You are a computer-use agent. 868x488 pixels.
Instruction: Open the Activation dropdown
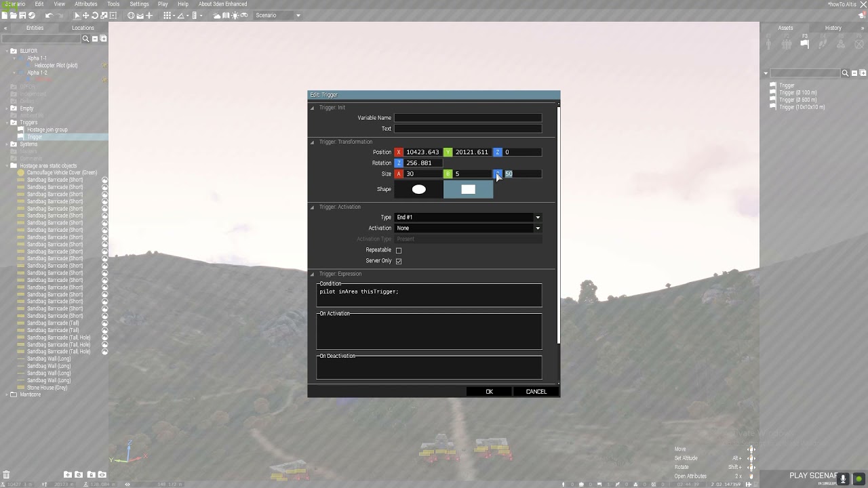coord(468,228)
